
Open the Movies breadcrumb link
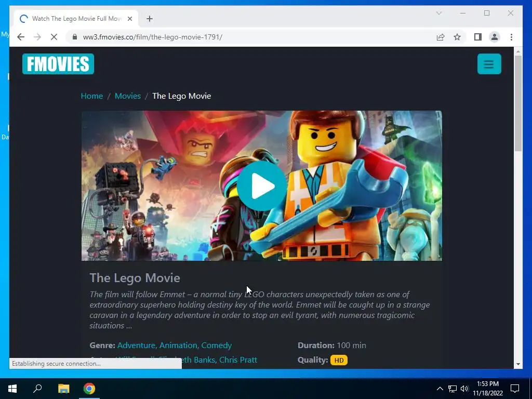pyautogui.click(x=128, y=96)
